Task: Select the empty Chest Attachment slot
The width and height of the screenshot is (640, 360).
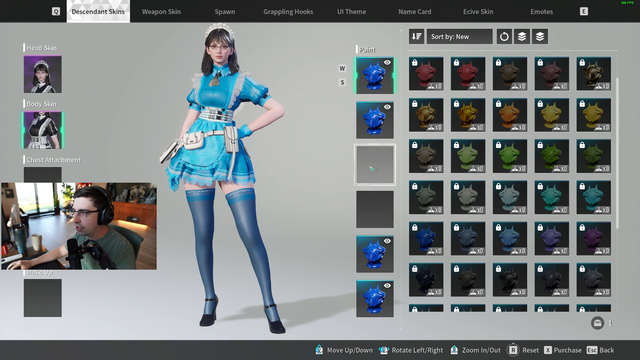Action: point(43,174)
